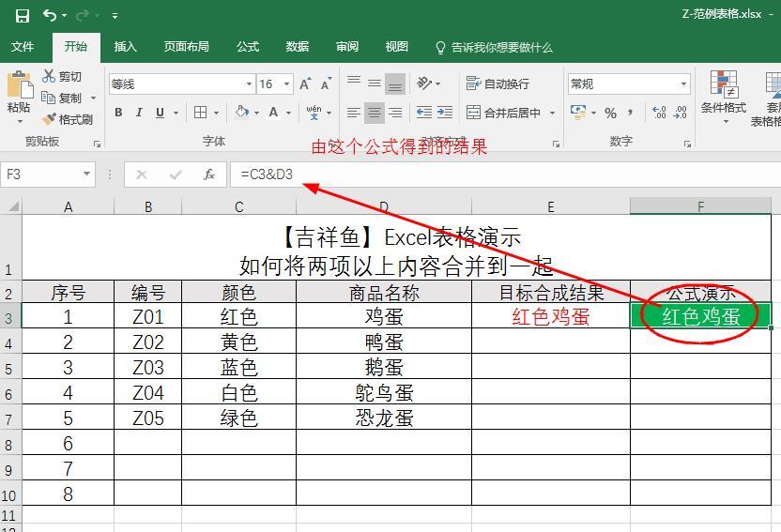
Task: Click the 自动换行 wrap text button
Action: click(498, 84)
